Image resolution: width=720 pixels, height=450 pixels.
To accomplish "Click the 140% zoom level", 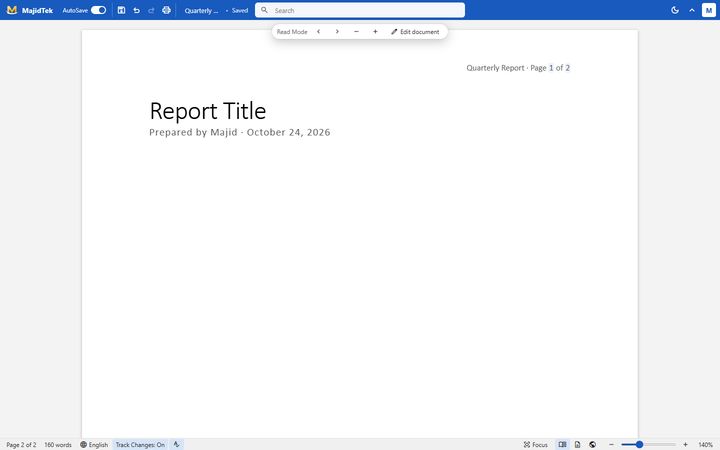I will click(x=705, y=444).
